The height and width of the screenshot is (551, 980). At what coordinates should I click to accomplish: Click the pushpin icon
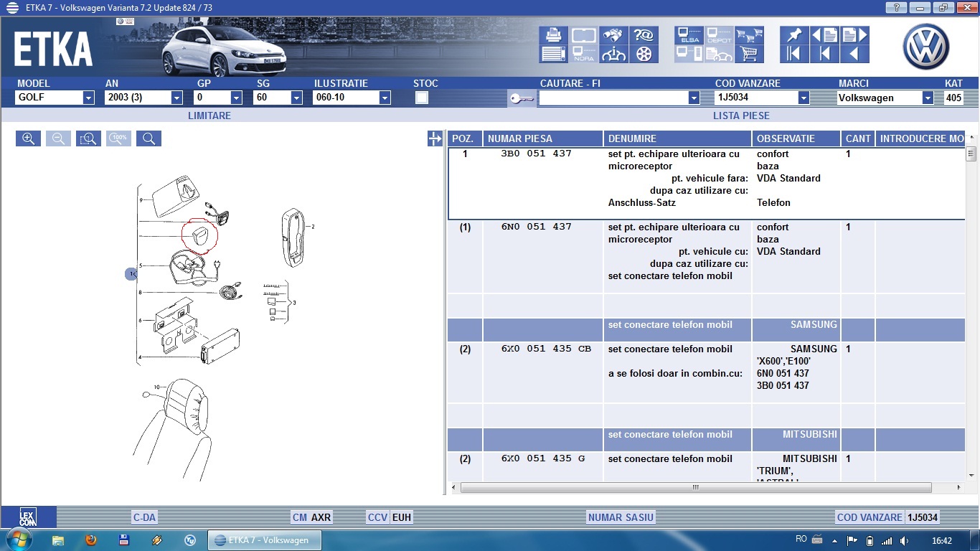coord(794,35)
